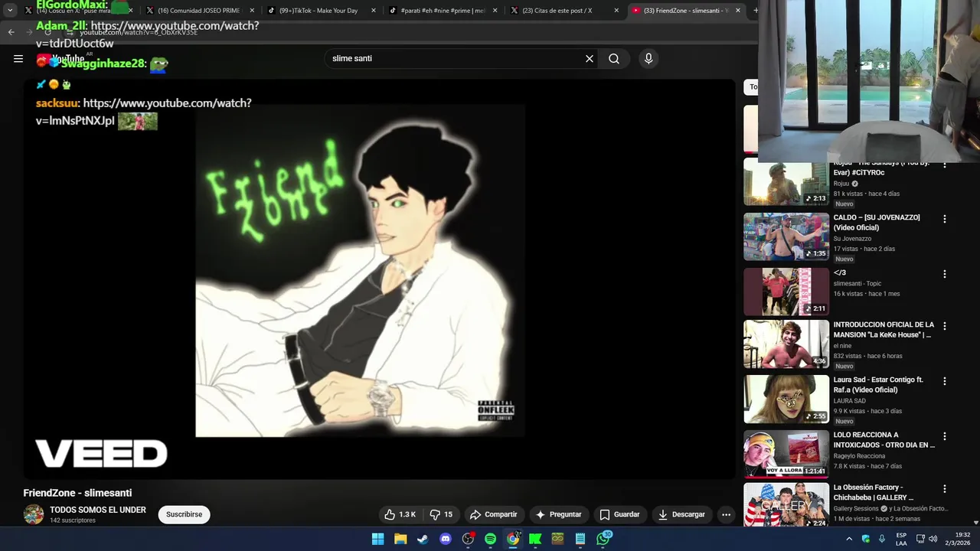Open the YouTube hamburger guide menu

tap(18, 58)
